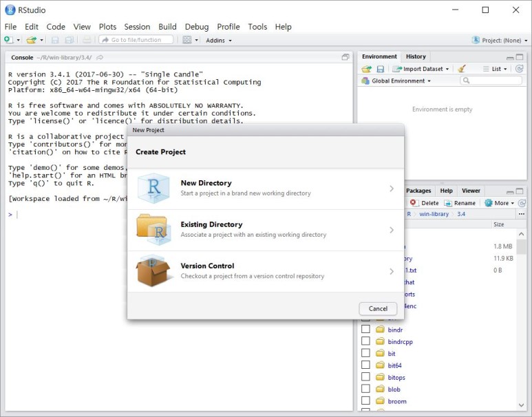
Task: Click the New File icon in main toolbar
Action: 9,40
